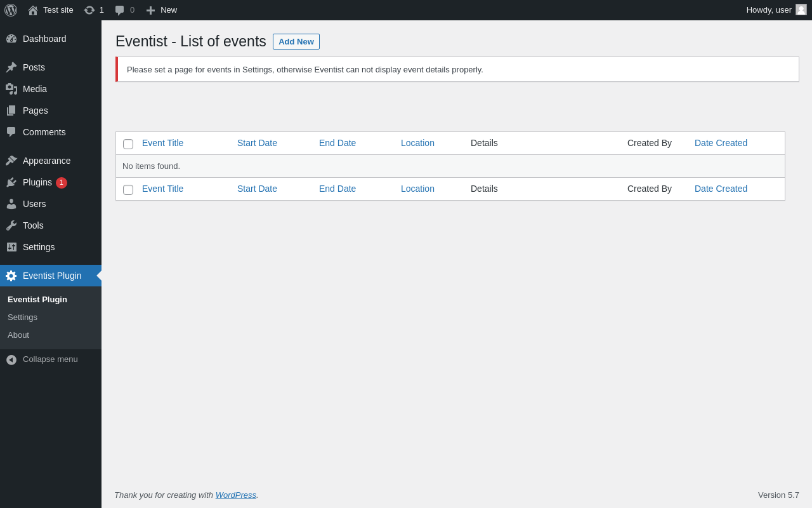
Task: Follow the WordPress footer link
Action: [x=236, y=495]
